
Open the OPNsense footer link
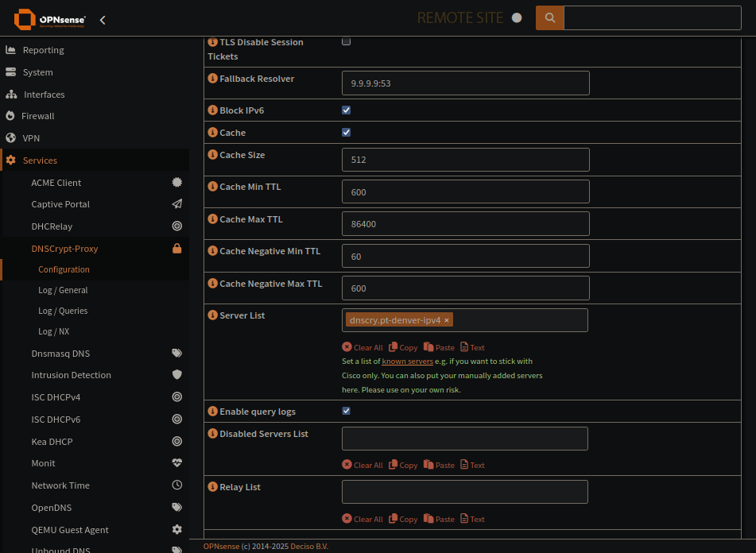(221, 547)
